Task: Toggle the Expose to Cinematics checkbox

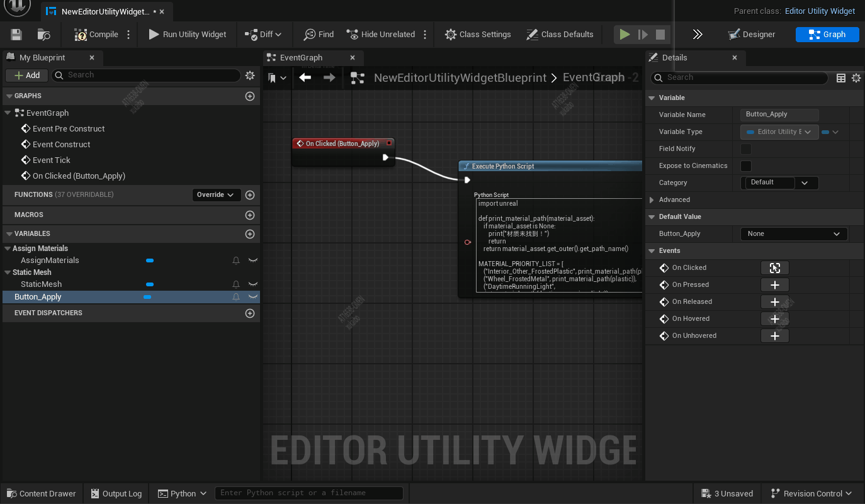Action: (x=746, y=166)
